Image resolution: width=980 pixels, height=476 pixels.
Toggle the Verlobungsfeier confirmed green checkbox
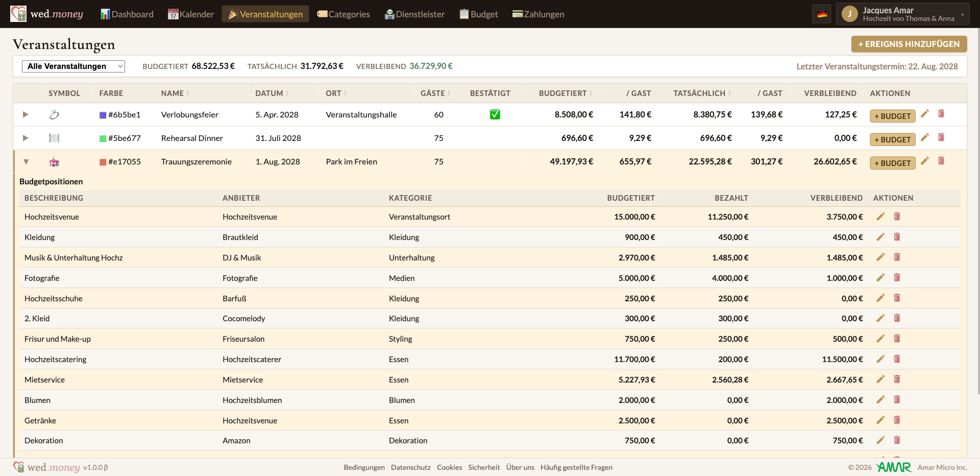click(x=495, y=114)
